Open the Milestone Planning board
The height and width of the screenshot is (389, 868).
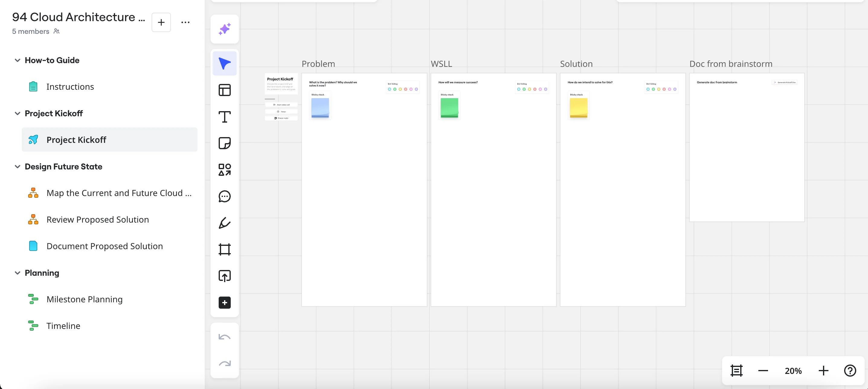84,299
